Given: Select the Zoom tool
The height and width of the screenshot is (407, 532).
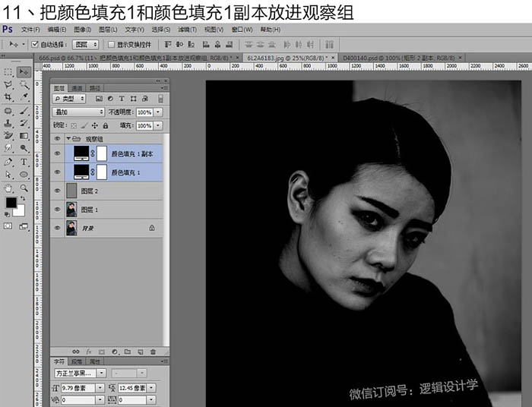Looking at the screenshot, I should [24, 188].
